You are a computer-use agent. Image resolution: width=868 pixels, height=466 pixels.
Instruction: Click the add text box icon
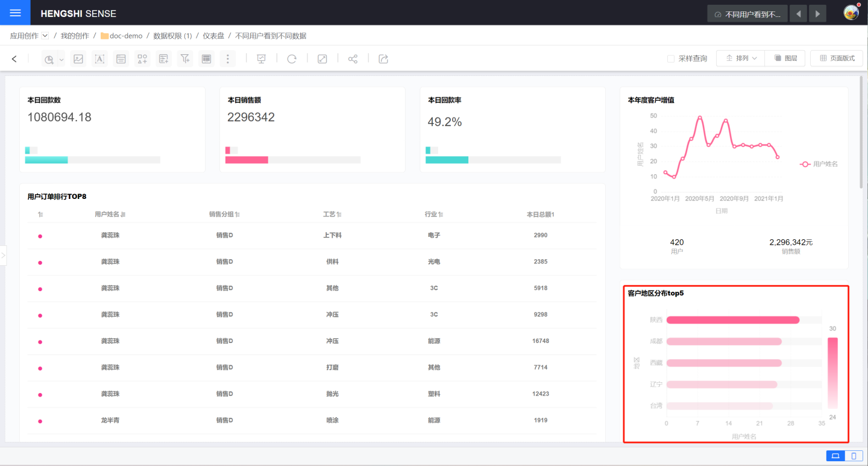coord(99,58)
